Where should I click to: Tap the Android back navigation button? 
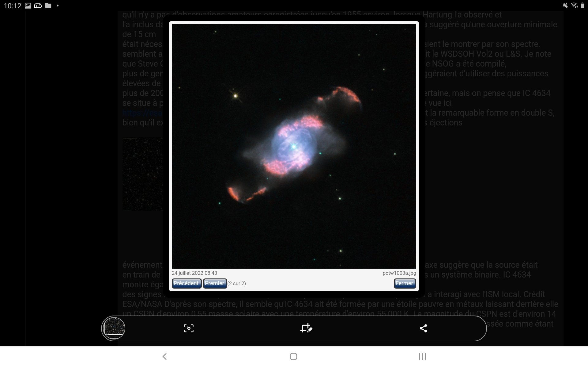pyautogui.click(x=165, y=356)
